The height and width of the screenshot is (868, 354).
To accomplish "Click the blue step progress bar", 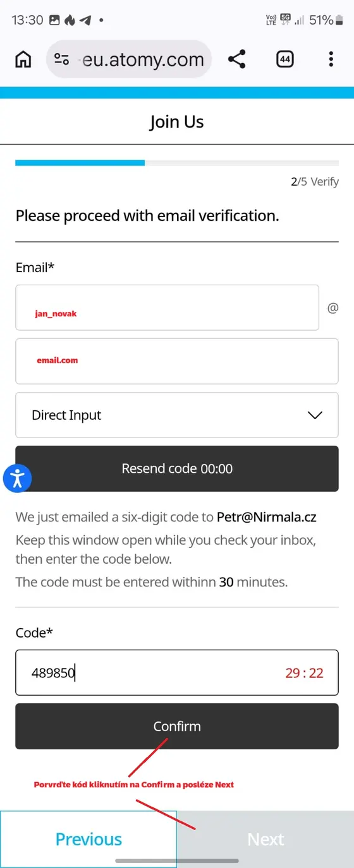I will 80,163.
